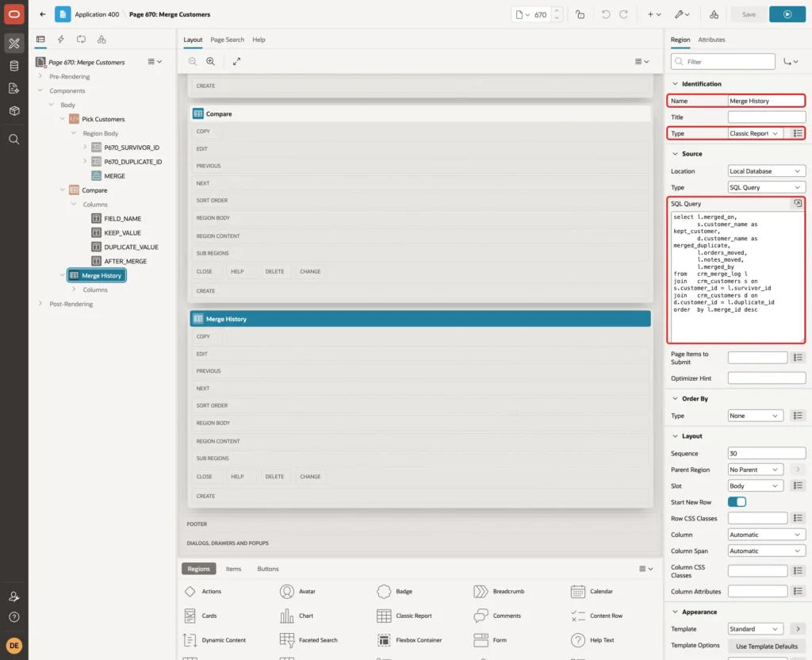Collapse the Identification section
The width and height of the screenshot is (812, 660).
click(675, 84)
